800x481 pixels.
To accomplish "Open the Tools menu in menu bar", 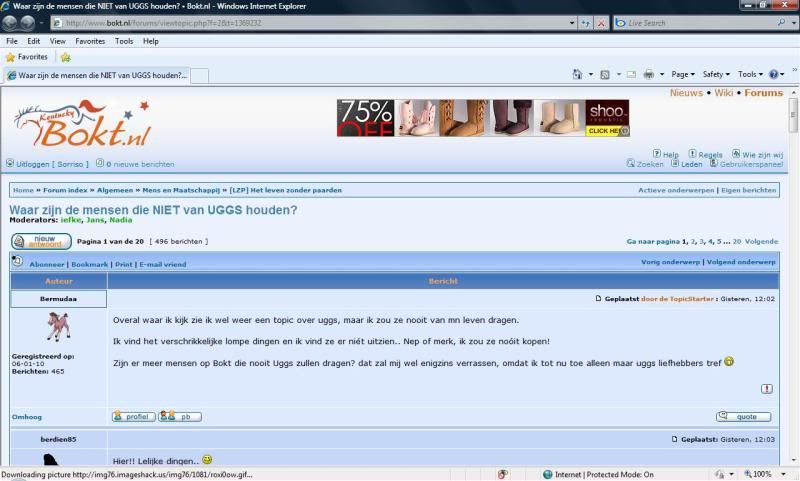I will [123, 41].
